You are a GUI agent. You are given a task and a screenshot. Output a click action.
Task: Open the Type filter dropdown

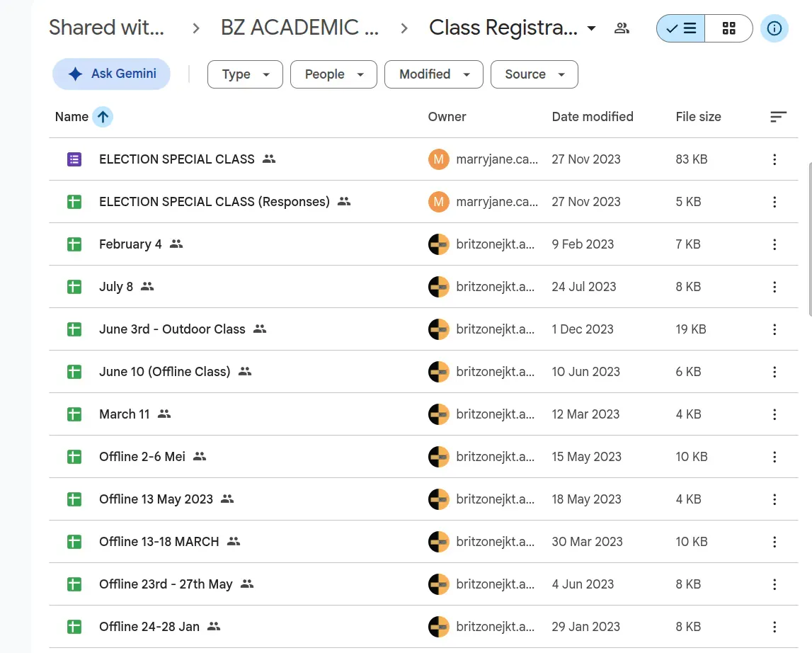245,74
